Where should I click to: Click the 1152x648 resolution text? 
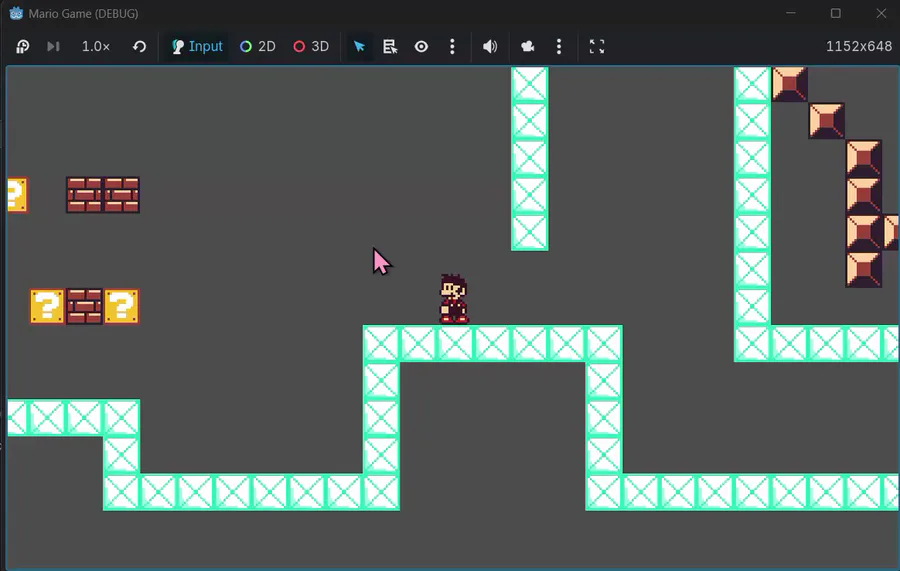click(x=859, y=46)
